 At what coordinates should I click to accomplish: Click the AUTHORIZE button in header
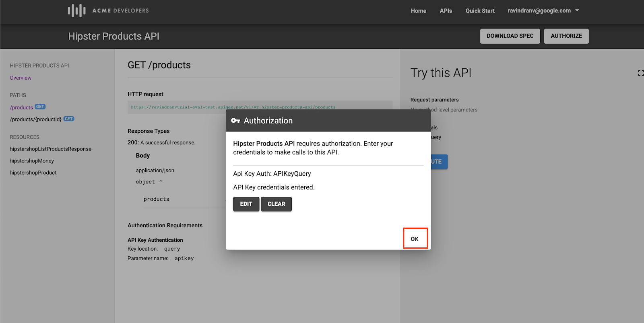point(566,36)
